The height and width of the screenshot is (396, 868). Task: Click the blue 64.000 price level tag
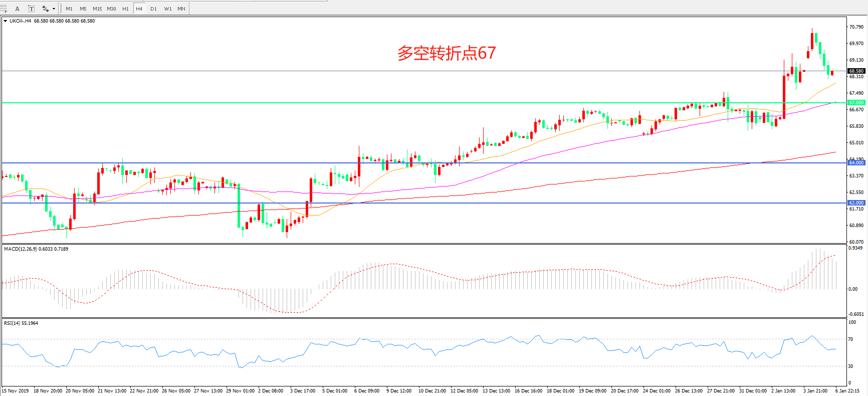(856, 163)
